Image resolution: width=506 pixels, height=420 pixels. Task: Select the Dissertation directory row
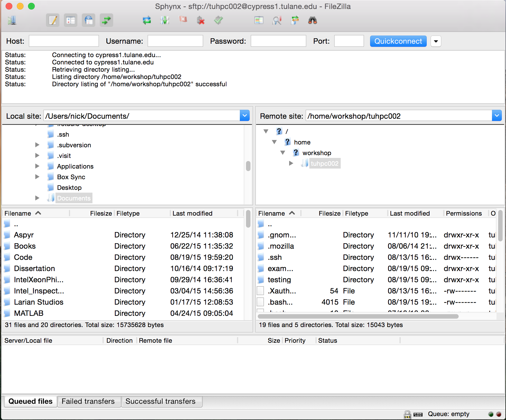point(123,269)
